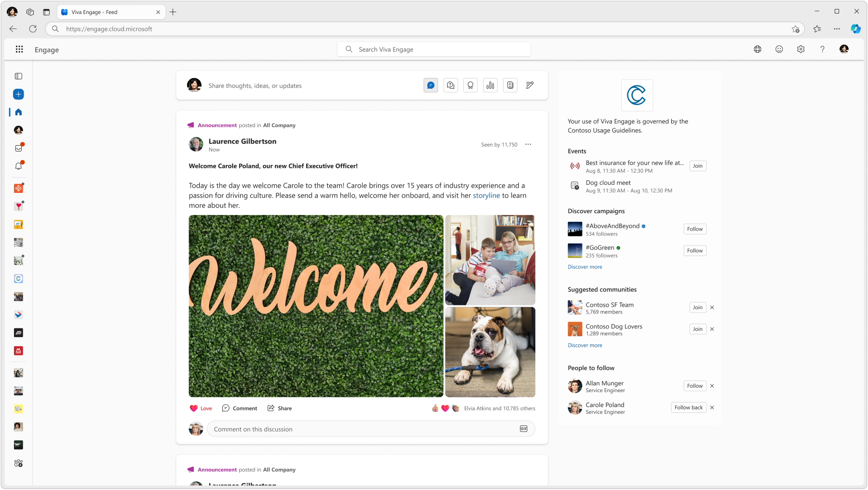The width and height of the screenshot is (868, 490).
Task: Share the welcome announcement post
Action: (x=280, y=408)
